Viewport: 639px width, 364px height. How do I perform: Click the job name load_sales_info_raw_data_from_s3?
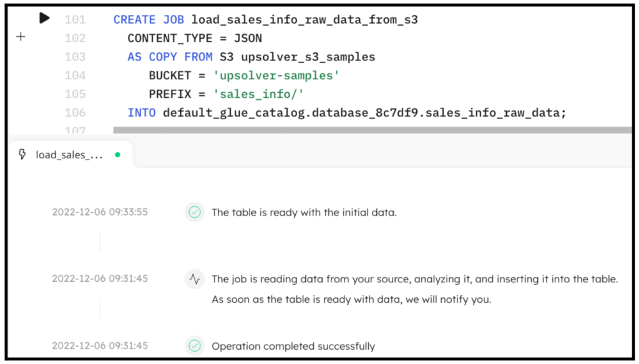pos(305,19)
